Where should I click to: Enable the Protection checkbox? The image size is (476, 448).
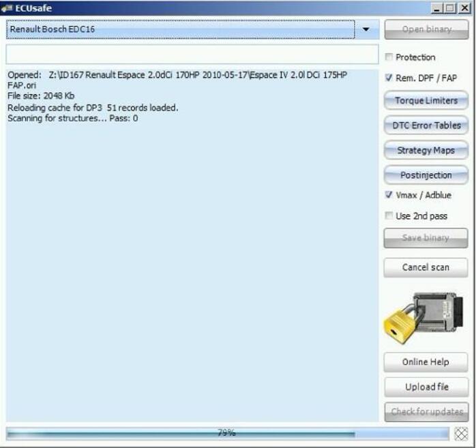click(x=388, y=57)
